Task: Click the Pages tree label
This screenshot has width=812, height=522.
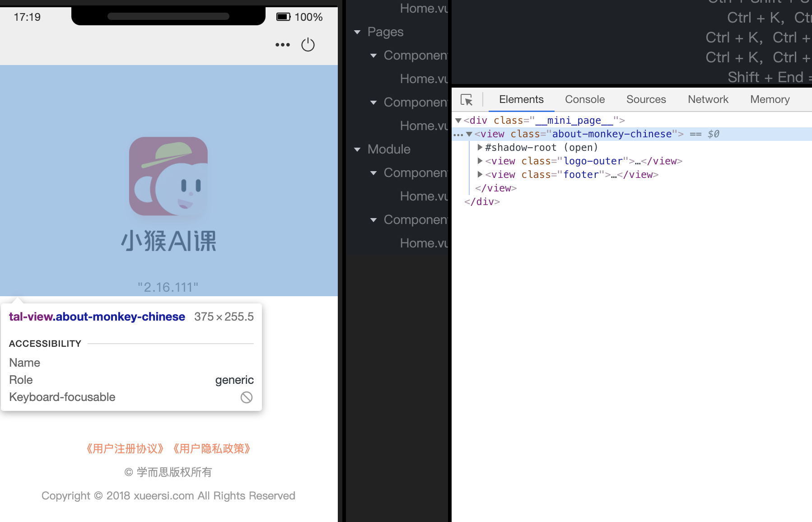Action: tap(385, 32)
